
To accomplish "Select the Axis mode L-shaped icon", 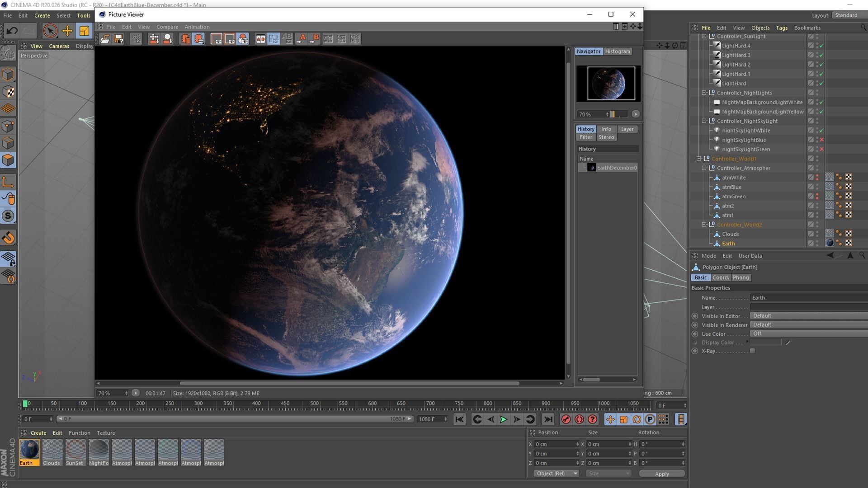I will click(x=8, y=182).
